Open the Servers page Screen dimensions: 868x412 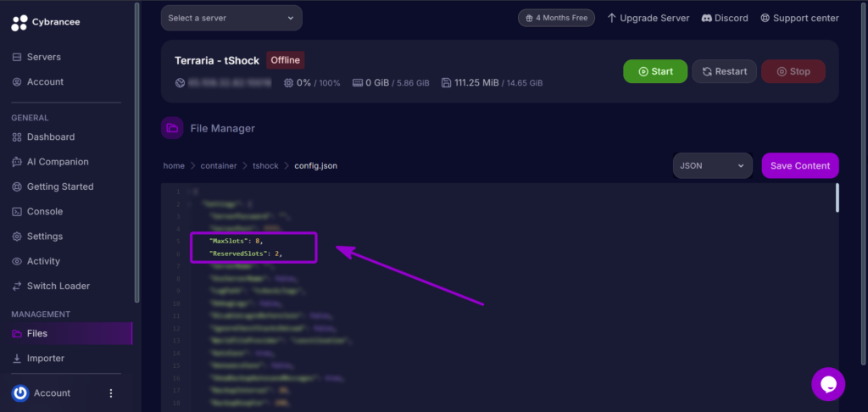click(x=44, y=57)
